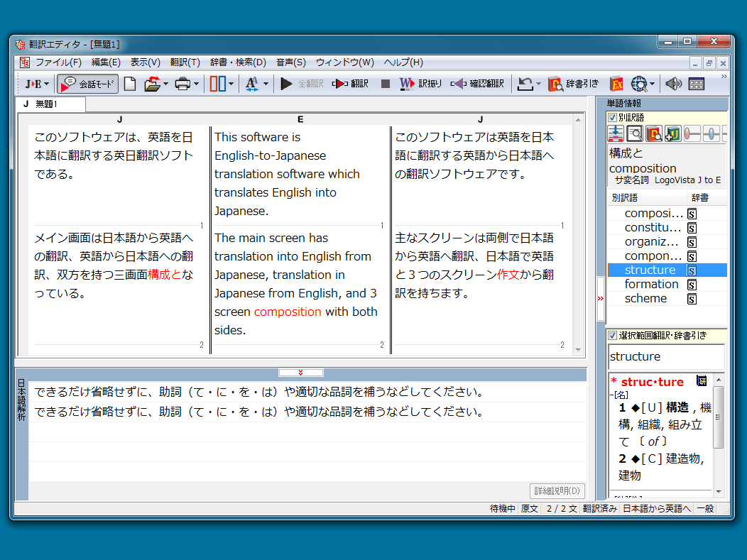Click the dictionary S icon beside 'structure'

[692, 270]
